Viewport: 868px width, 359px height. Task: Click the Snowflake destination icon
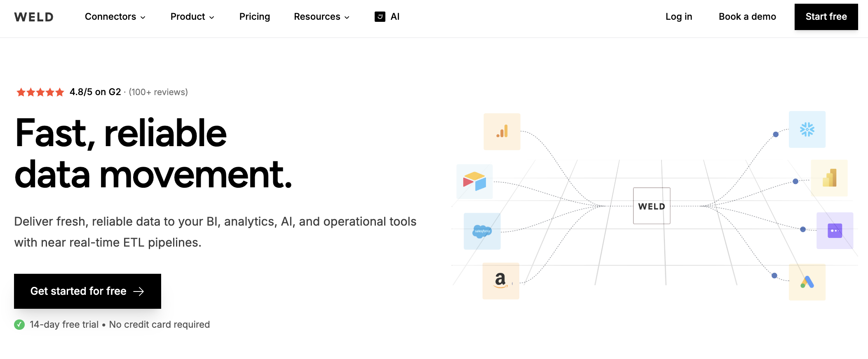807,129
